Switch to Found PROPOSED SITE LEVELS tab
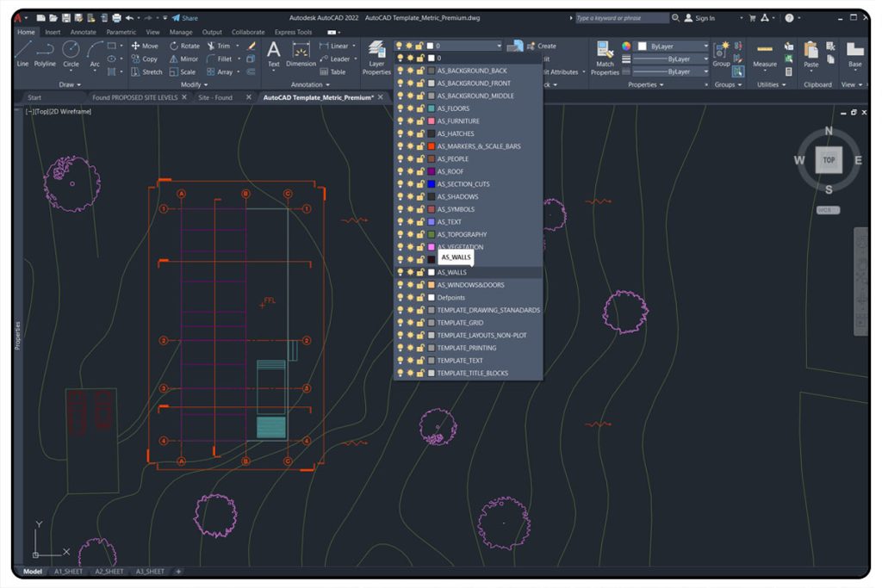Screen dimensions: 882x588 point(135,97)
